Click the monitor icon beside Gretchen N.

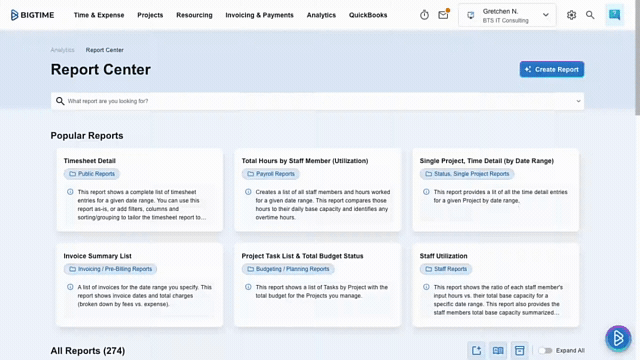click(x=471, y=15)
